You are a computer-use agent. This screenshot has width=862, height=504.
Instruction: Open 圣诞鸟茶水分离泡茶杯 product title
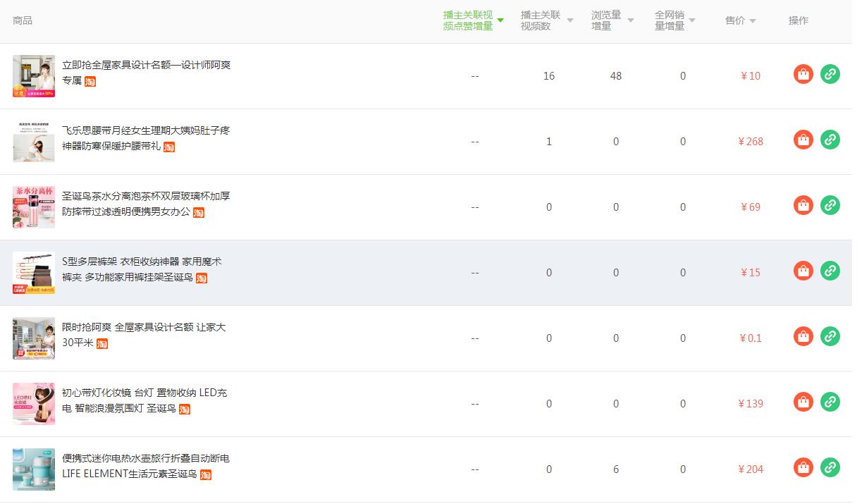tap(146, 197)
